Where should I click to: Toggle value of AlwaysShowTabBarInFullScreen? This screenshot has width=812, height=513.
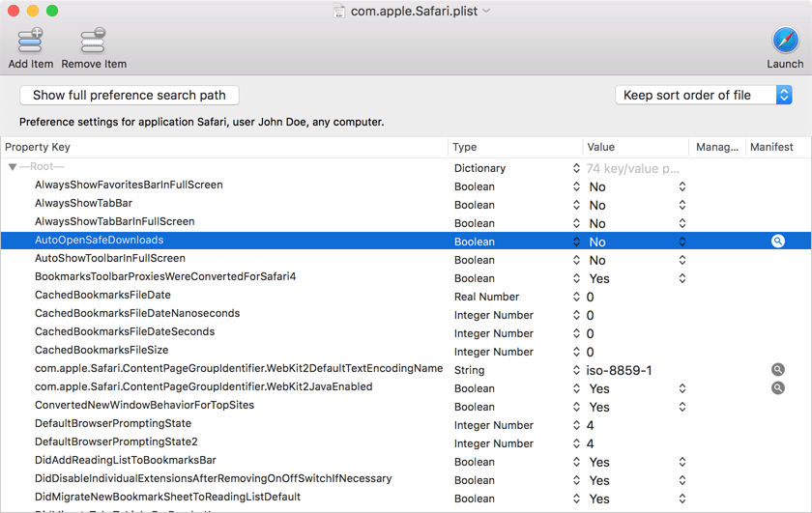pos(682,223)
